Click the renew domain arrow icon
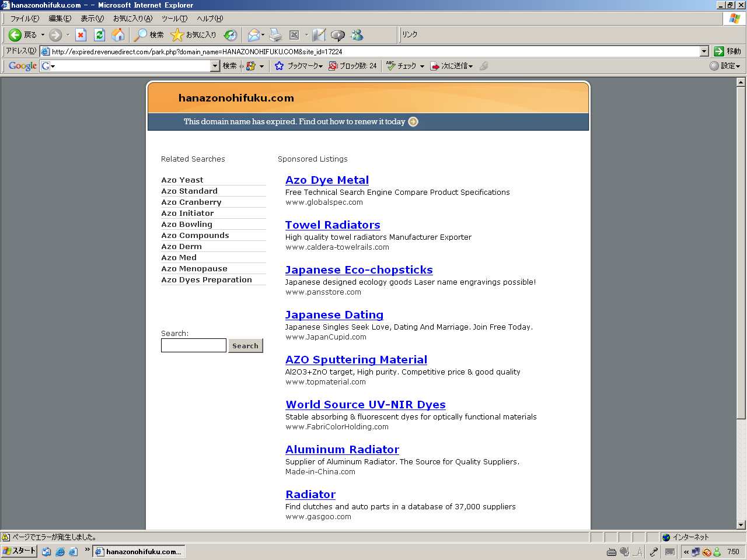The height and width of the screenshot is (560, 747). point(413,121)
